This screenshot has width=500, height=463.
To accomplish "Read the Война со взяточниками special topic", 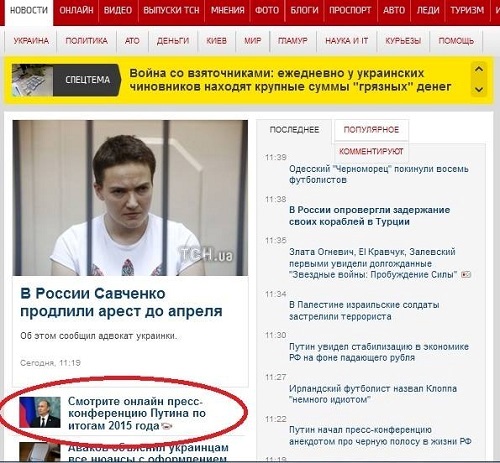I will [x=290, y=80].
